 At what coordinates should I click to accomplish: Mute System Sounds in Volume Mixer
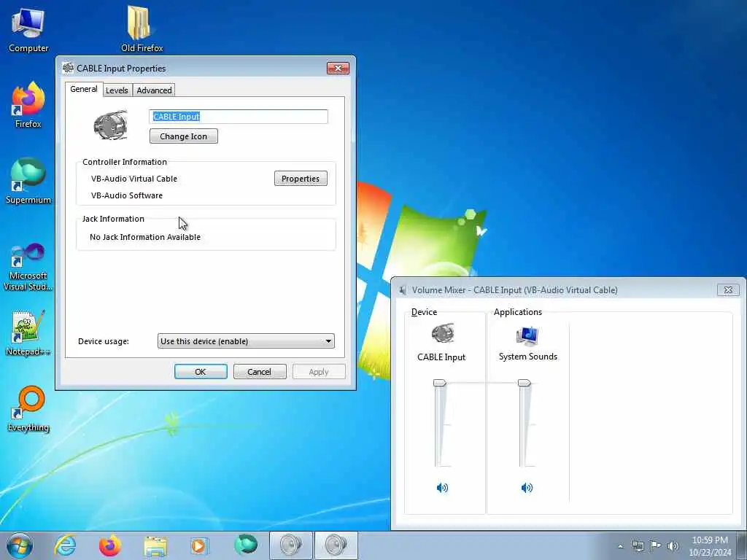pos(527,487)
